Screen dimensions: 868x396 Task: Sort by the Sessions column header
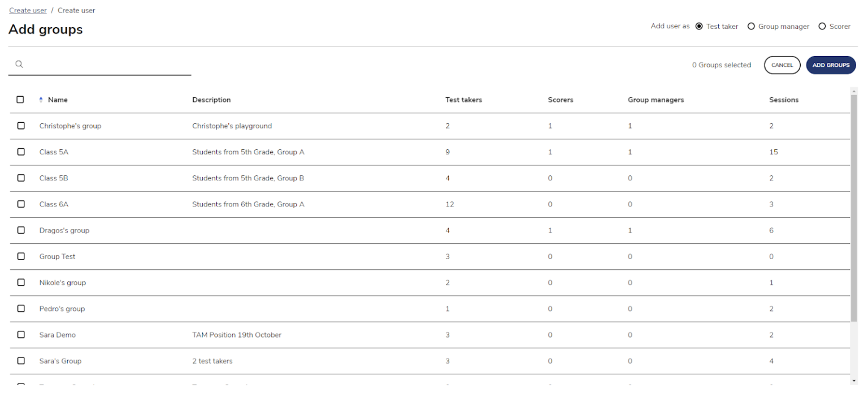[x=783, y=100]
